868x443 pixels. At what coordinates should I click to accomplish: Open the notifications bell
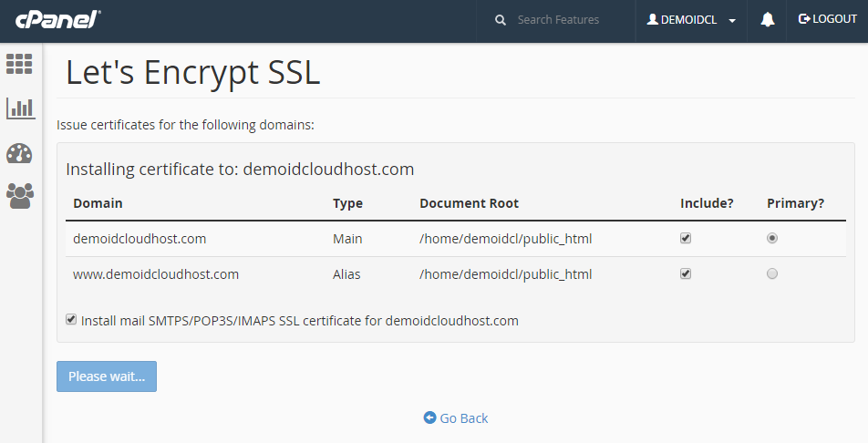768,19
